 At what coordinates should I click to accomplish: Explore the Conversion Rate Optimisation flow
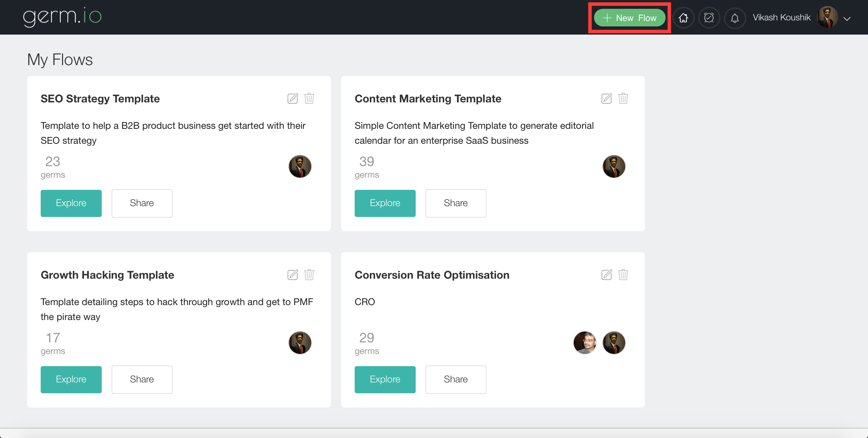[x=385, y=379]
